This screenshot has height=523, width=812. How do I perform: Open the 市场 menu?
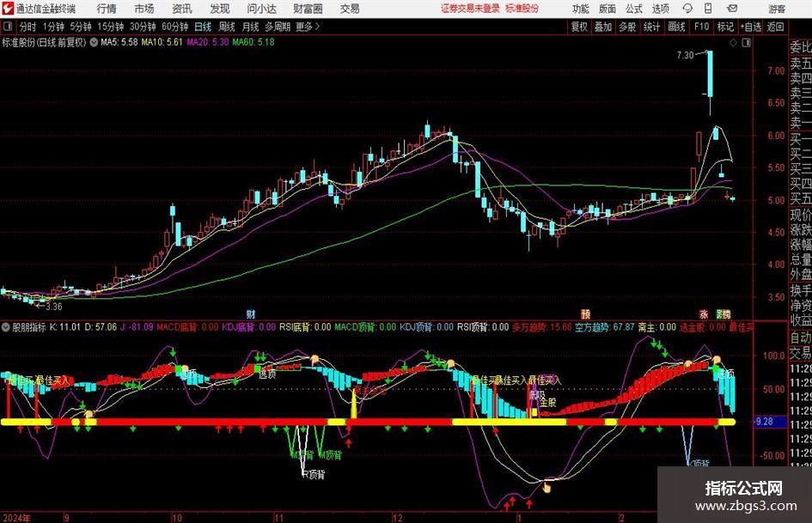pyautogui.click(x=144, y=9)
